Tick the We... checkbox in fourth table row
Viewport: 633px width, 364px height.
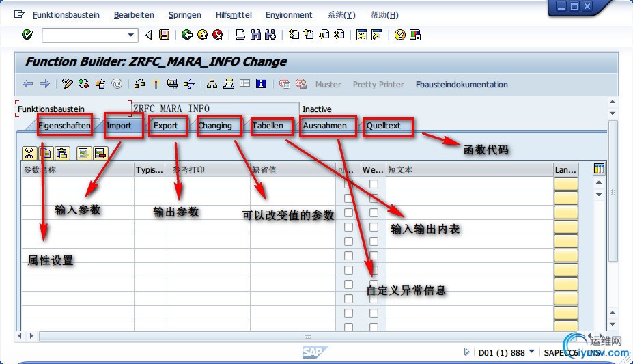pos(374,227)
